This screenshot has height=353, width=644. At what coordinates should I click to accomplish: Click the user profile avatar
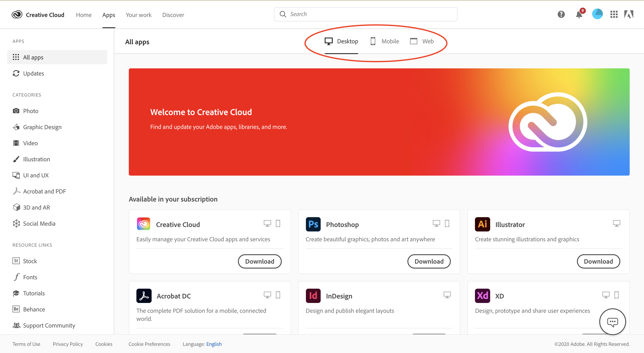tap(597, 14)
